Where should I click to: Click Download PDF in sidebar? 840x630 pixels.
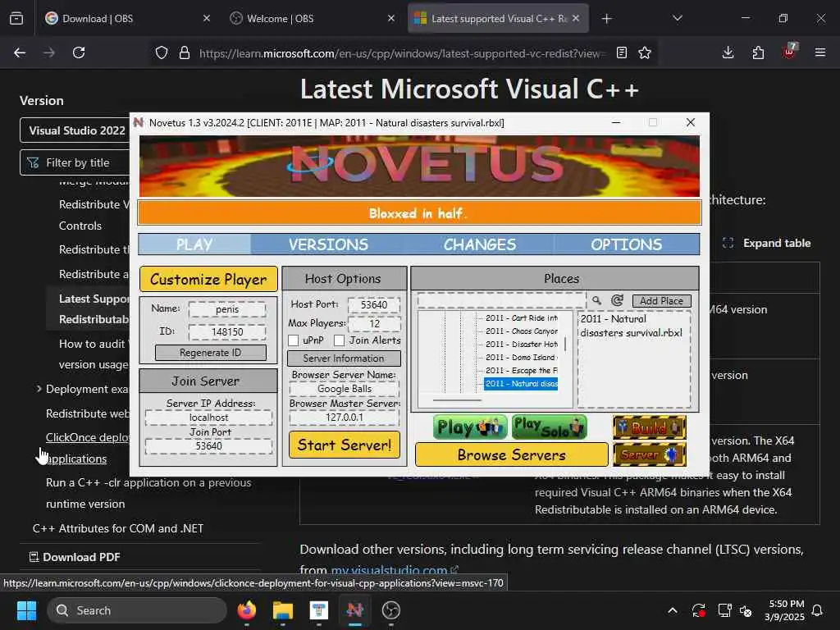pos(75,557)
